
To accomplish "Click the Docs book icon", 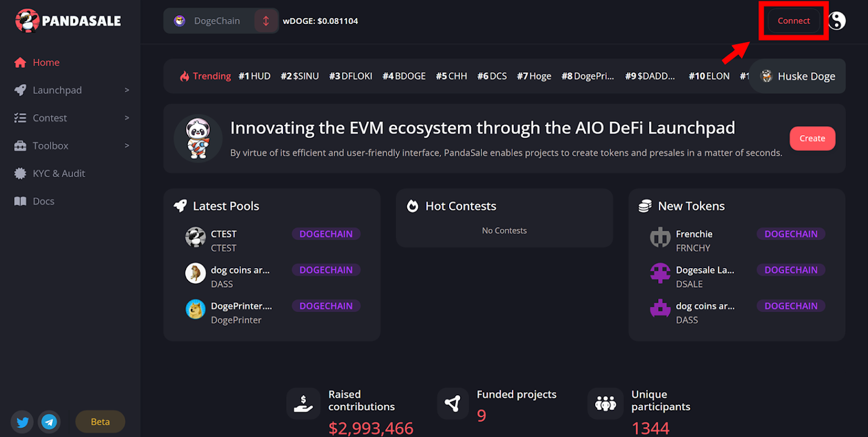I will coord(20,201).
